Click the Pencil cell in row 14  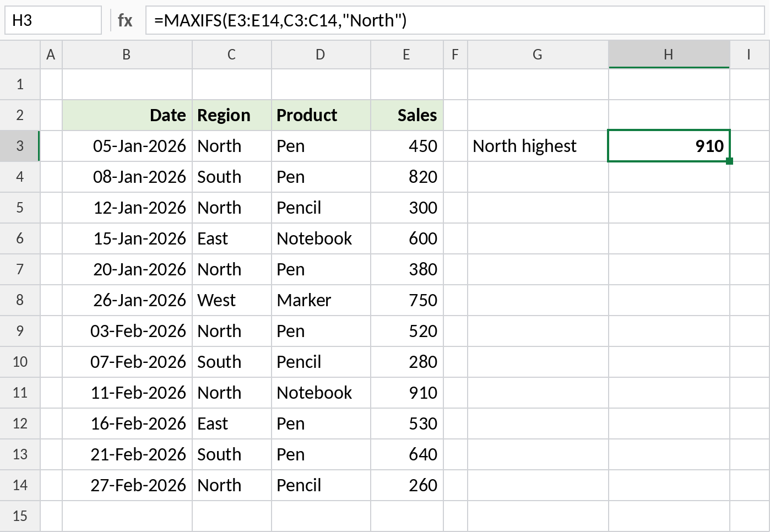[x=321, y=485]
